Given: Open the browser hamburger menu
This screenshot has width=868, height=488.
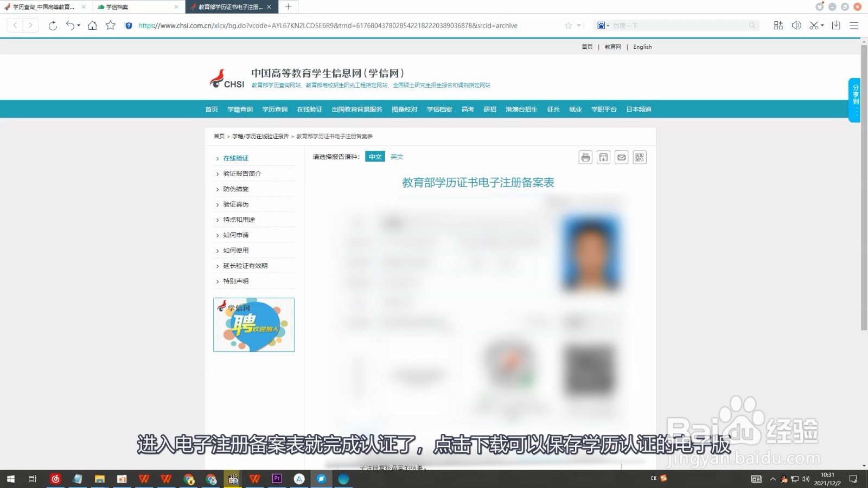Looking at the screenshot, I should (854, 25).
